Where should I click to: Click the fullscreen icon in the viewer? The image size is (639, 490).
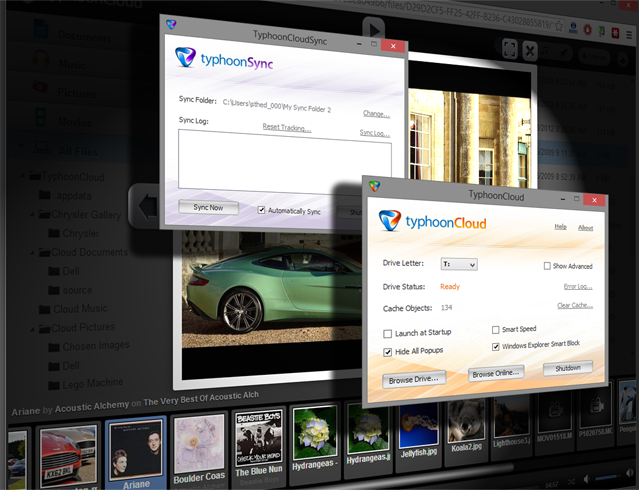coord(510,49)
